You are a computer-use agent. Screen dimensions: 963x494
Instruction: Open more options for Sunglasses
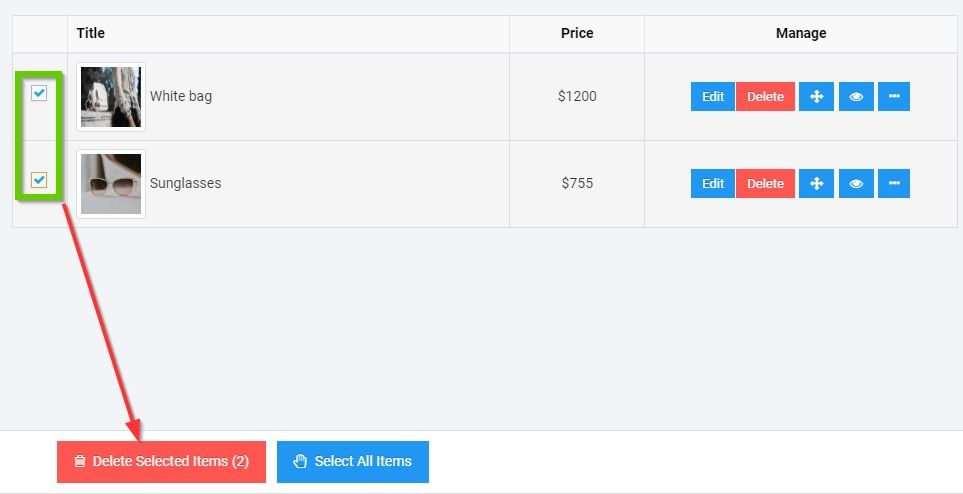[894, 184]
